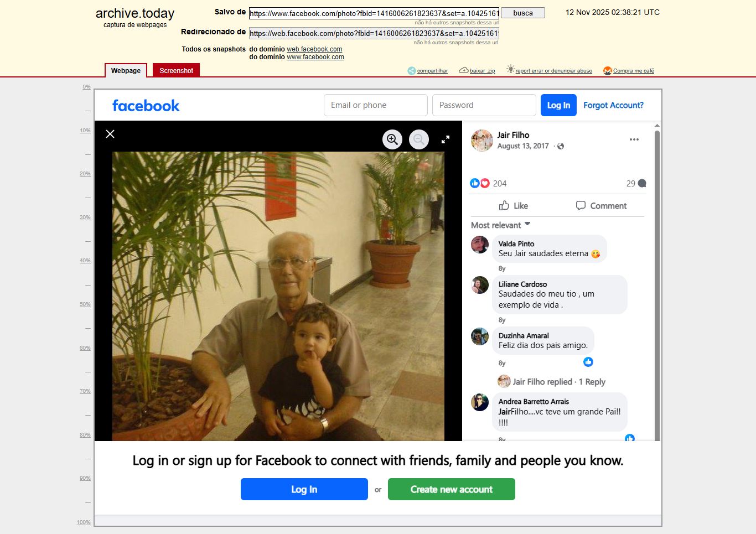Expand the Most relevant comments dropdown

point(501,225)
